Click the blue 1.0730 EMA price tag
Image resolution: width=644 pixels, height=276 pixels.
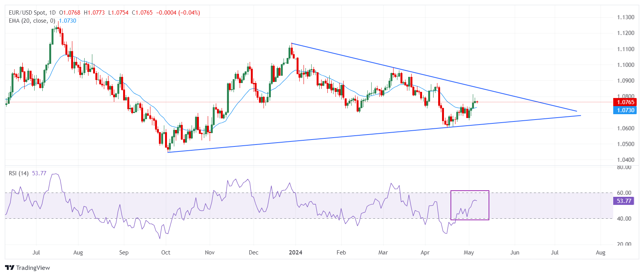[x=625, y=110]
